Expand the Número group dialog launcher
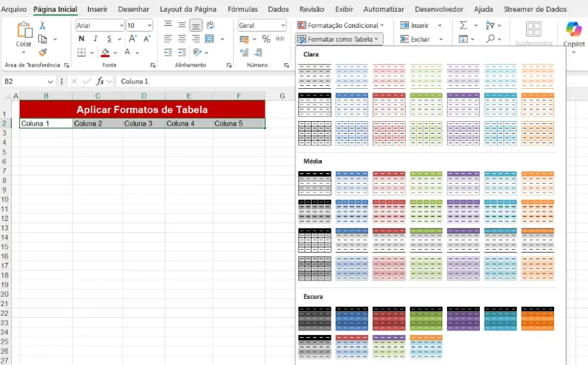 (287, 65)
